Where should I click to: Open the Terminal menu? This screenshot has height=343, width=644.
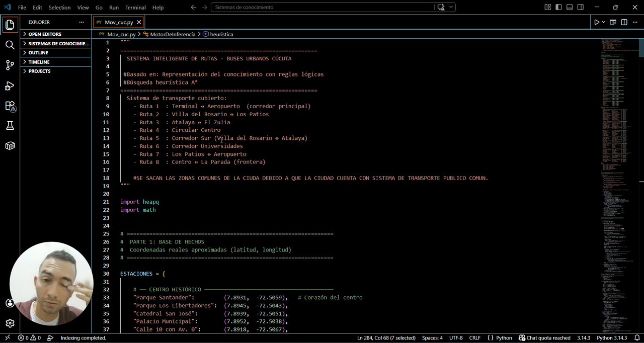135,8
